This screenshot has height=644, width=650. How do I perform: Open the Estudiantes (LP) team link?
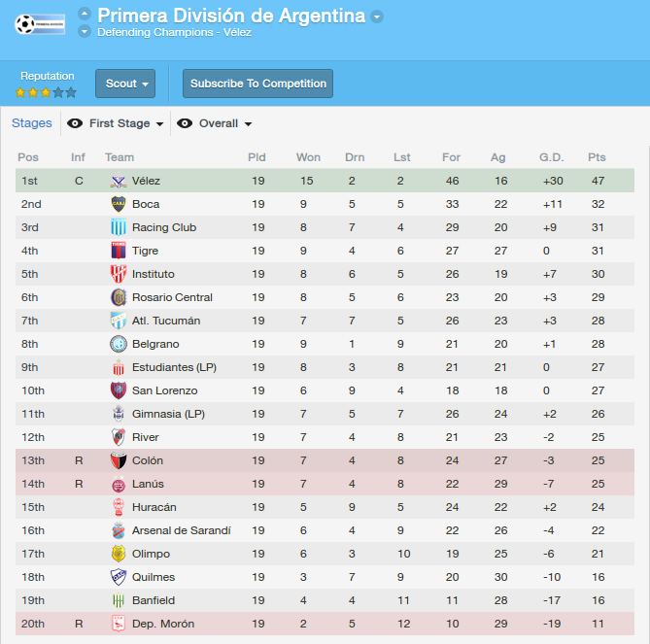(x=174, y=367)
